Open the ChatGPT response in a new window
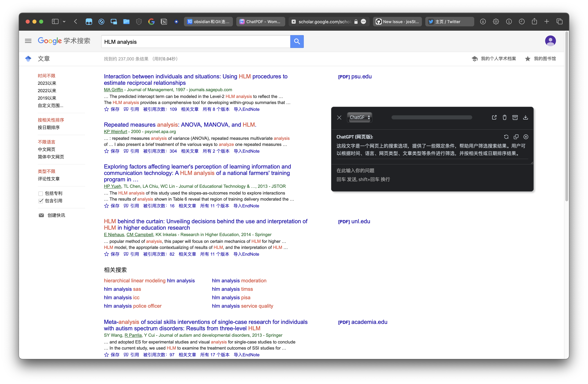Image resolution: width=588 pixels, height=384 pixels. pyautogui.click(x=494, y=118)
